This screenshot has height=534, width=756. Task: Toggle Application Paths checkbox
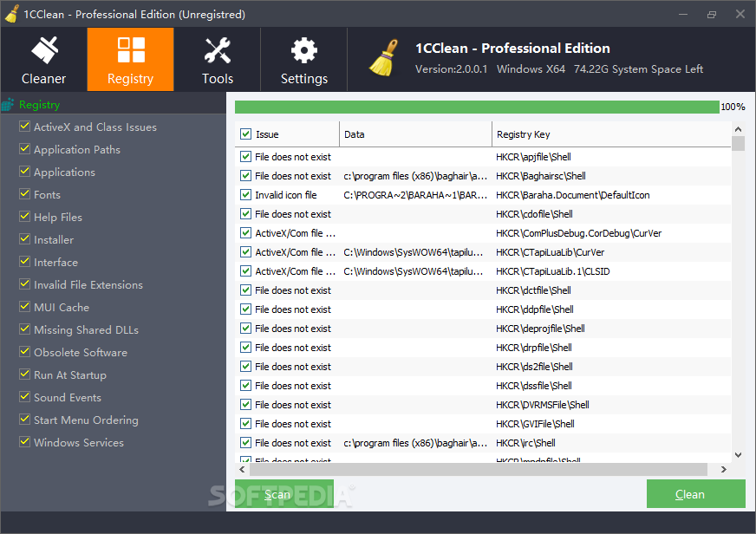pos(24,149)
